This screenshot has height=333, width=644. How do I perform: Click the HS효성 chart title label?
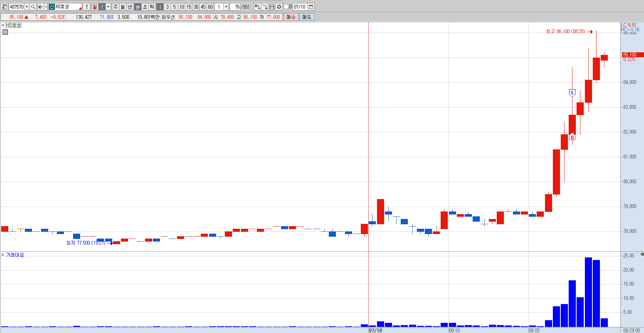click(x=13, y=25)
